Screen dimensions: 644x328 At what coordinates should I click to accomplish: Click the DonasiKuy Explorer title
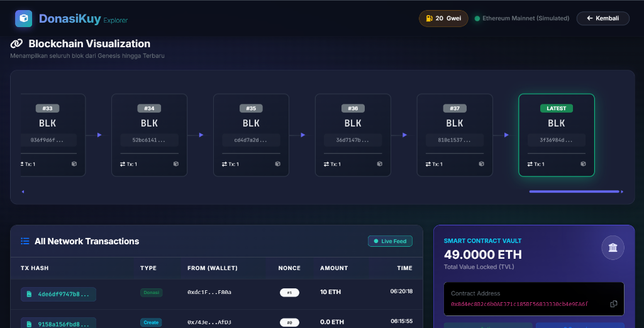pos(83,19)
